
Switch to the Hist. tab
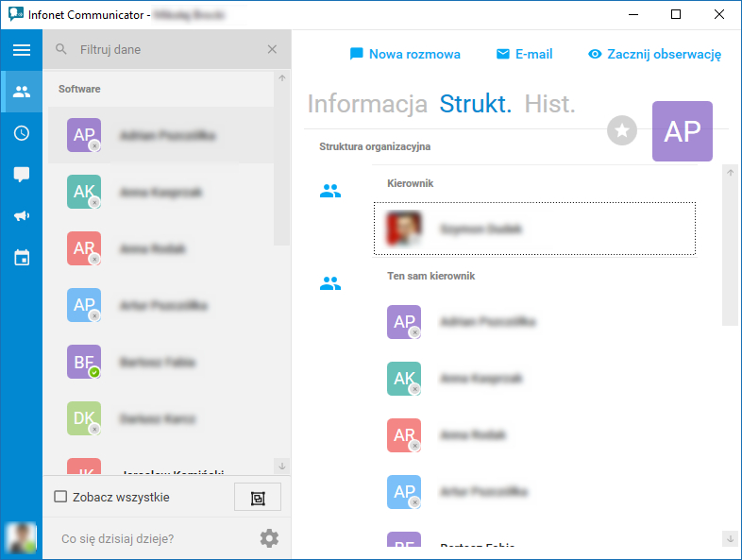tap(549, 104)
